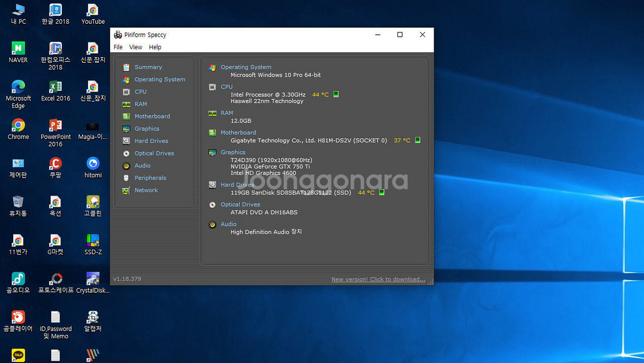Image resolution: width=644 pixels, height=363 pixels.
Task: Open the Help menu
Action: [155, 47]
